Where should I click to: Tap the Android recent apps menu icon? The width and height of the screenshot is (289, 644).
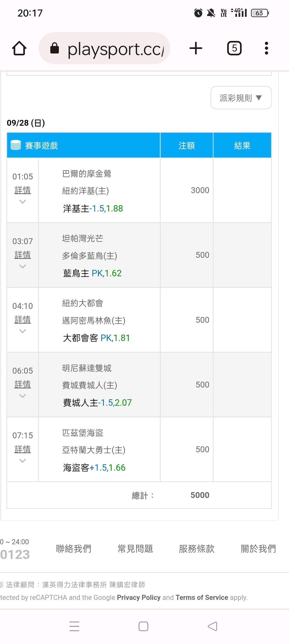click(74, 626)
